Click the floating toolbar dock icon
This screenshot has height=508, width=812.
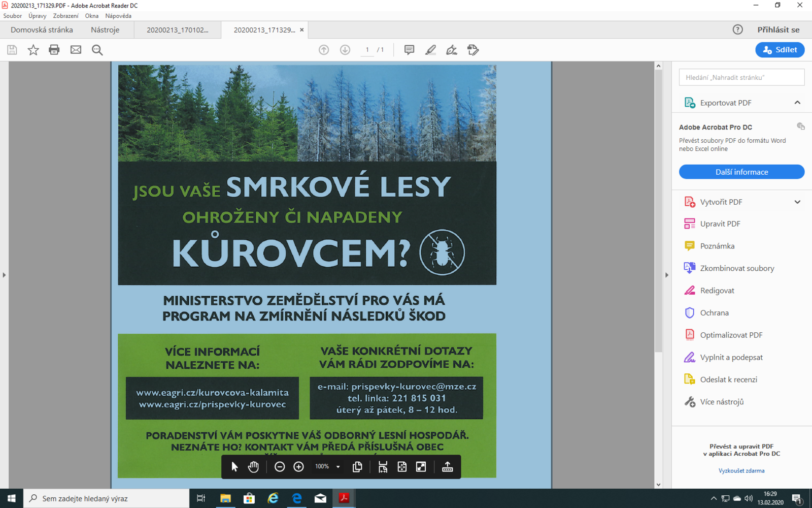pyautogui.click(x=447, y=467)
